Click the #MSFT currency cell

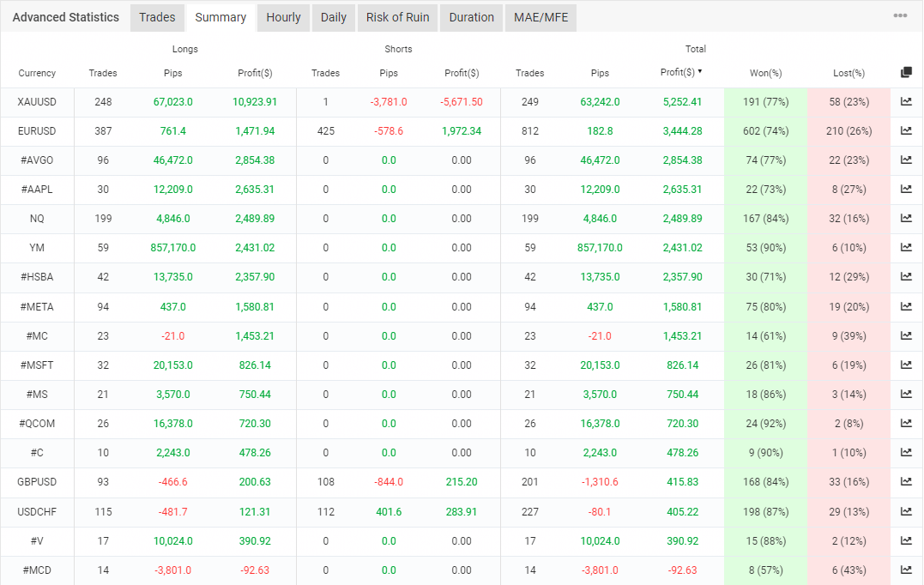click(x=37, y=365)
